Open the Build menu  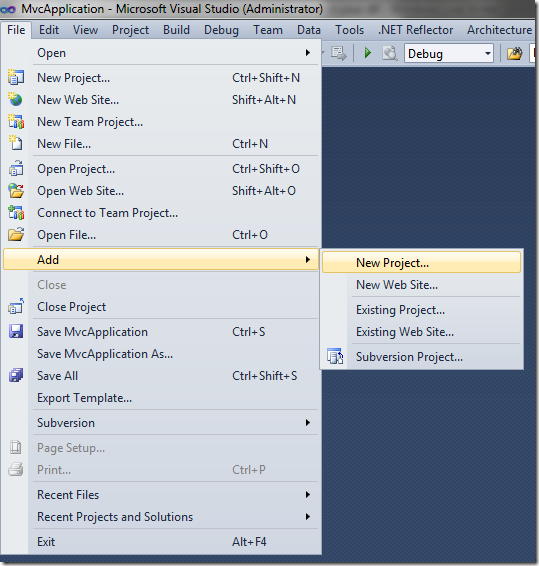[176, 30]
